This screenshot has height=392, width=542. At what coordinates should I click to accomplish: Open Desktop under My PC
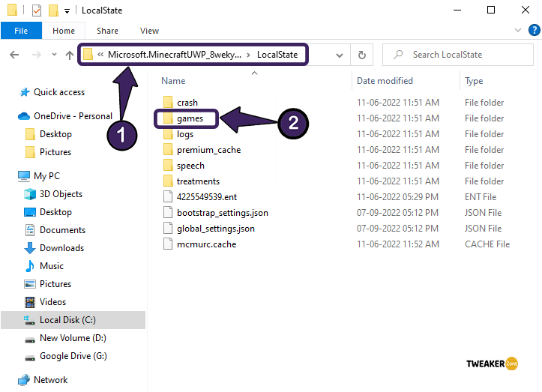[55, 212]
